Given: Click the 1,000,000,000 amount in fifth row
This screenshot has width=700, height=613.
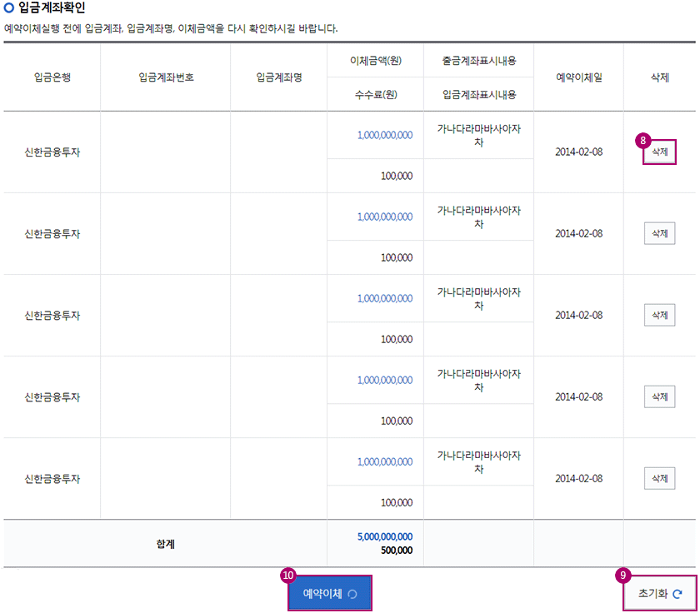Looking at the screenshot, I should coord(384,461).
